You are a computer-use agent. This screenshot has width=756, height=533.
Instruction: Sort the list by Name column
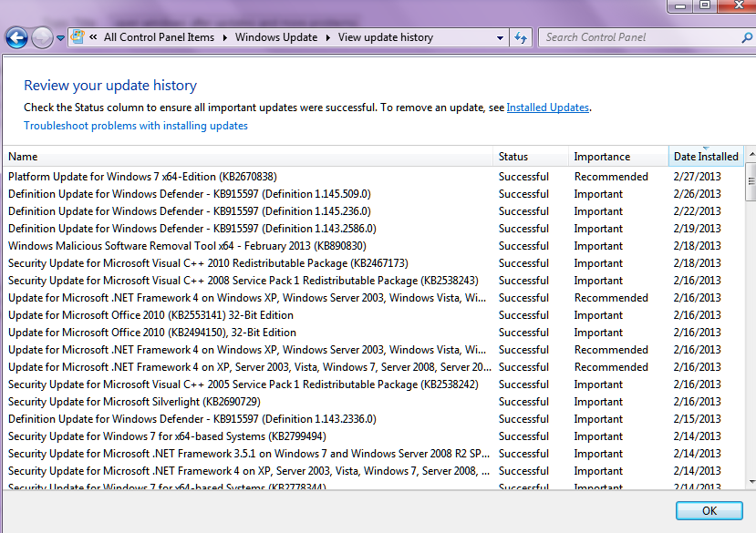click(x=248, y=157)
